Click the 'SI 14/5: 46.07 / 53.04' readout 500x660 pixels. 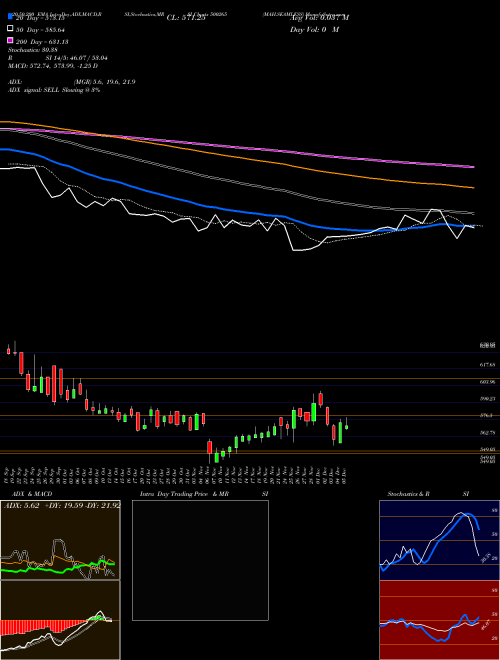click(x=77, y=58)
